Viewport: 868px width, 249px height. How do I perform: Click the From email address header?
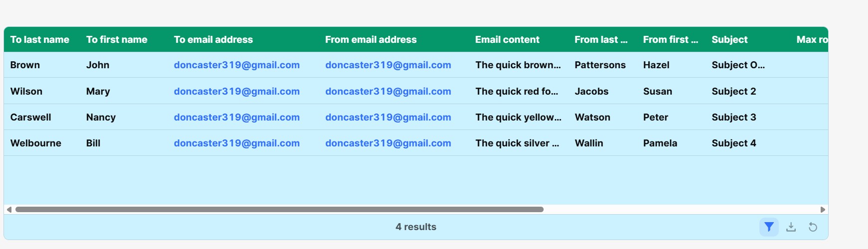pyautogui.click(x=371, y=40)
